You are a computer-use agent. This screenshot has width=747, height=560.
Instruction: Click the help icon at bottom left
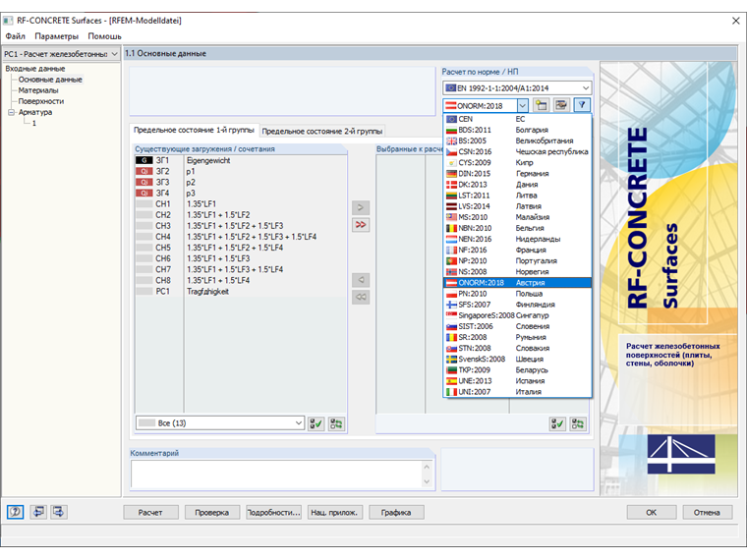16,512
